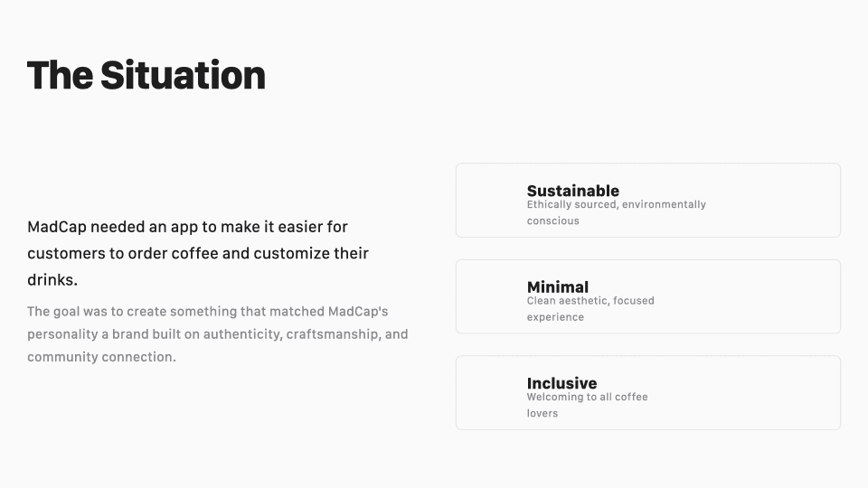Click "Ethically sourced, environmentally" description line

tap(616, 205)
